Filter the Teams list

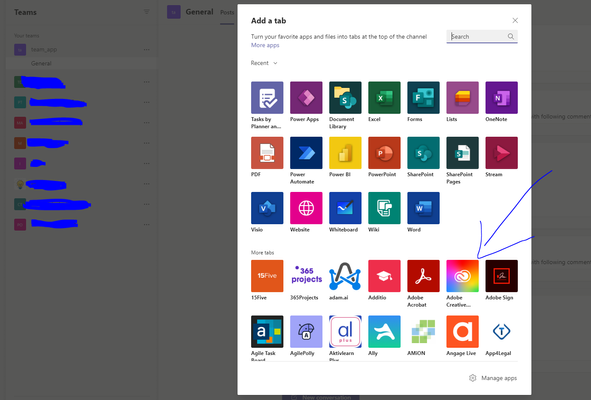pos(146,12)
